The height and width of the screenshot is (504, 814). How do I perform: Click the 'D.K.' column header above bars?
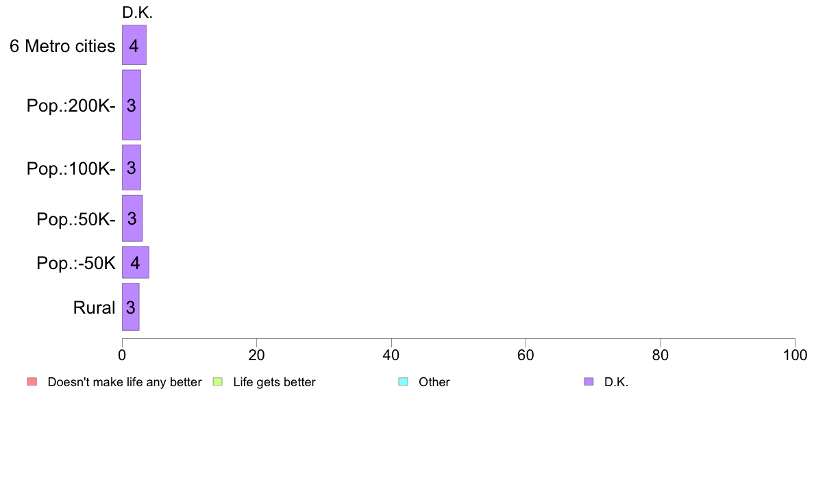(137, 12)
